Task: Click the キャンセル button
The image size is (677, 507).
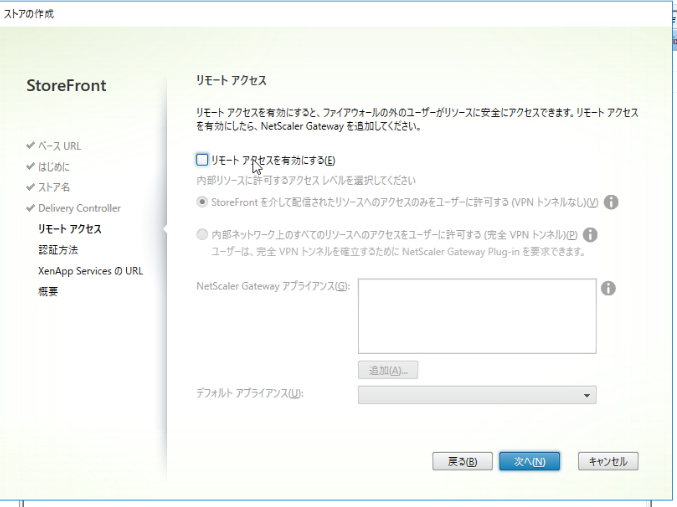Action: click(608, 461)
